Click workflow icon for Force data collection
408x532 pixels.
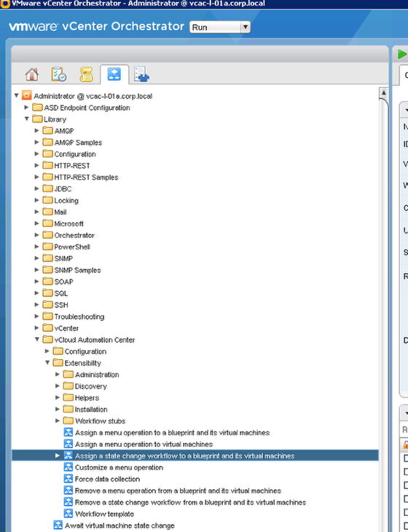(68, 479)
